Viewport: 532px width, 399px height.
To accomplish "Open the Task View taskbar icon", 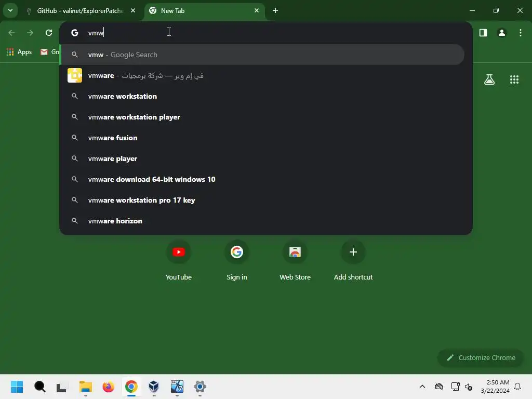I will [x=62, y=387].
